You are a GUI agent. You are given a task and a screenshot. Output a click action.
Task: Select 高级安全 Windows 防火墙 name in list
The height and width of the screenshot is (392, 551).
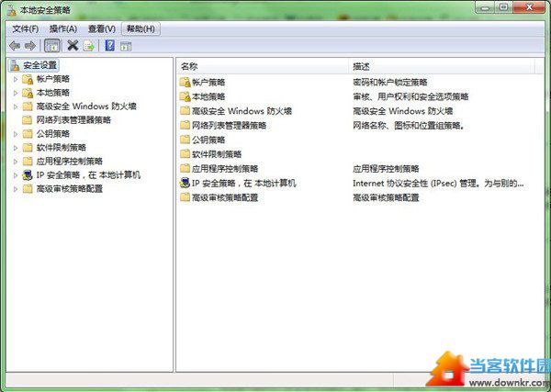[242, 111]
